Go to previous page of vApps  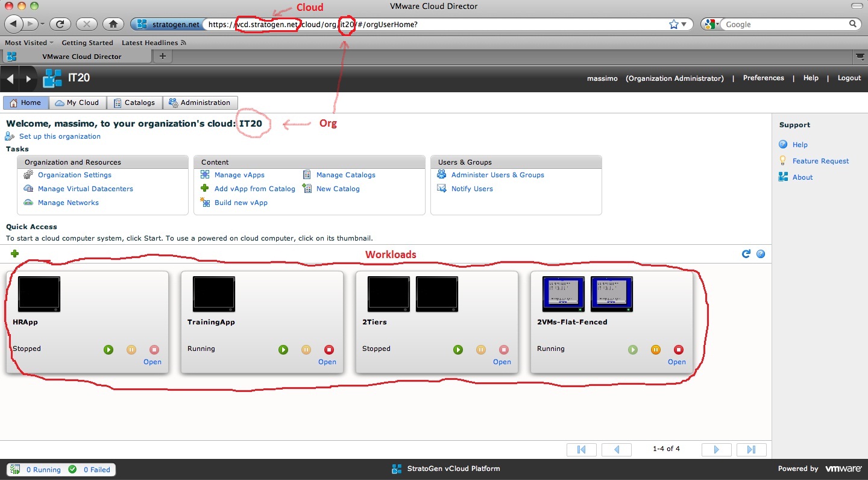(x=617, y=449)
